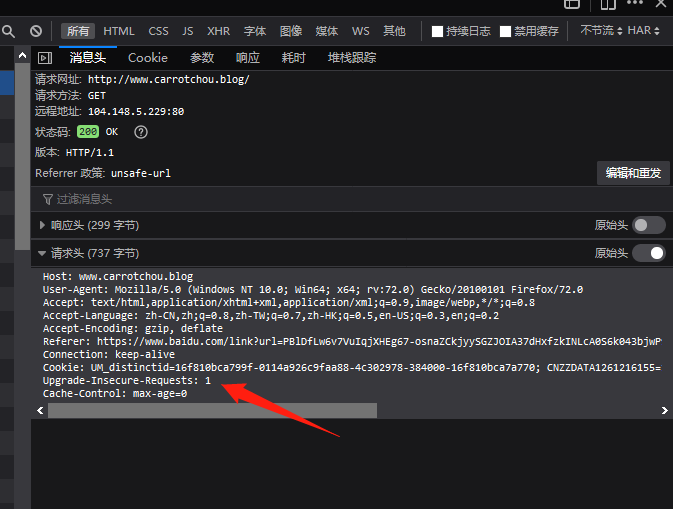Filter requests by WS
The height and width of the screenshot is (509, 673).
click(361, 31)
